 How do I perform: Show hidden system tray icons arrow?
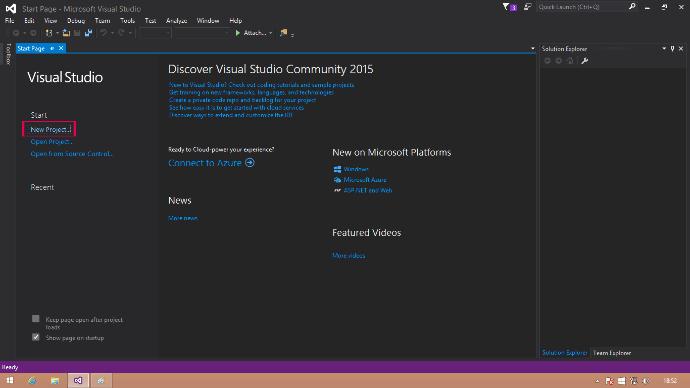click(597, 381)
